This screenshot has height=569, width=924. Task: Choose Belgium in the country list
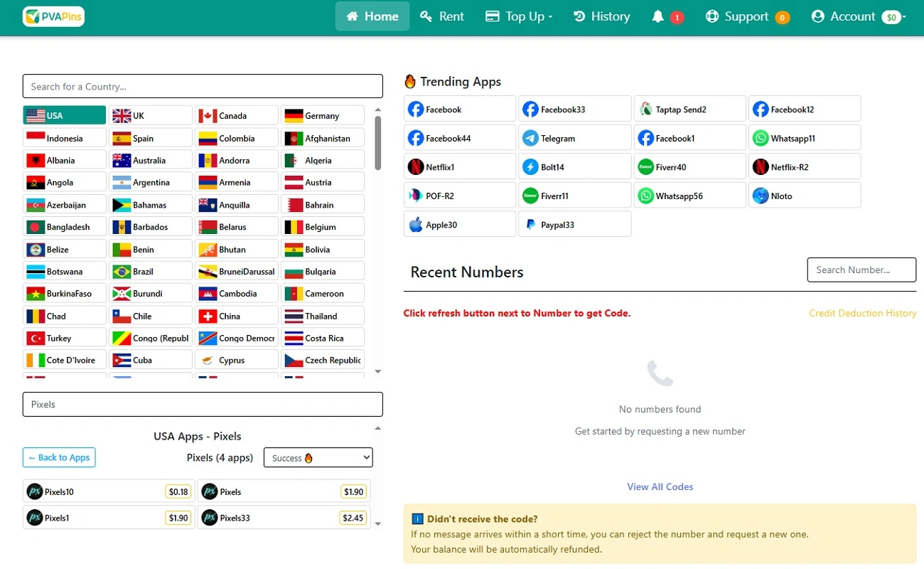323,227
